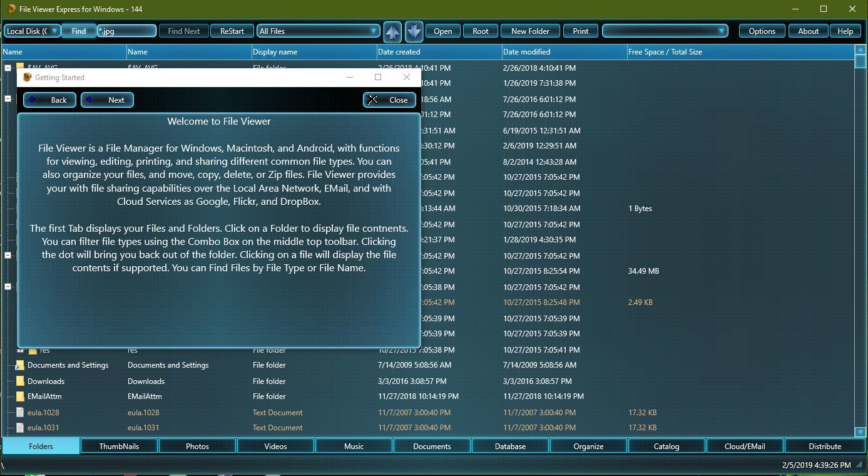
Task: Minimize the Getting Started dialog
Action: coord(350,77)
